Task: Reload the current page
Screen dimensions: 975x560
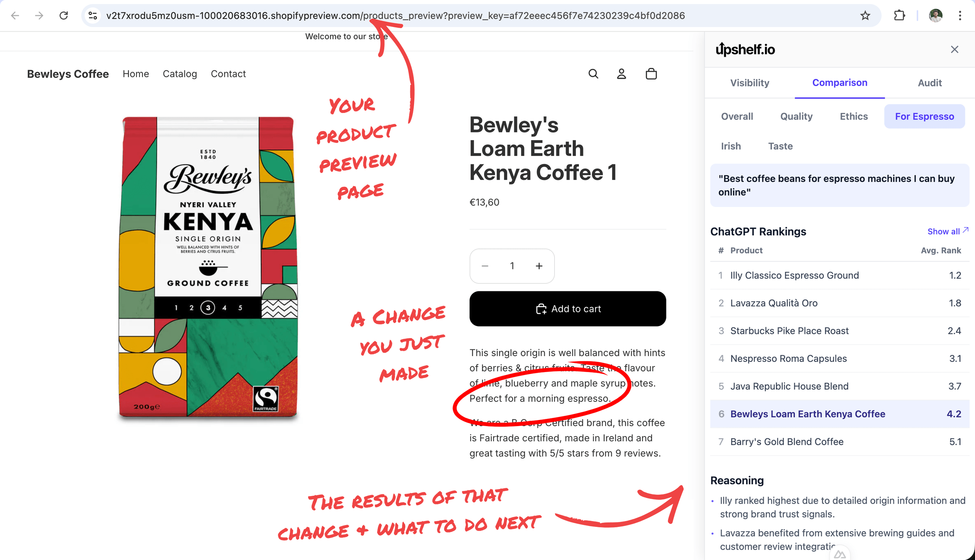Action: (64, 15)
